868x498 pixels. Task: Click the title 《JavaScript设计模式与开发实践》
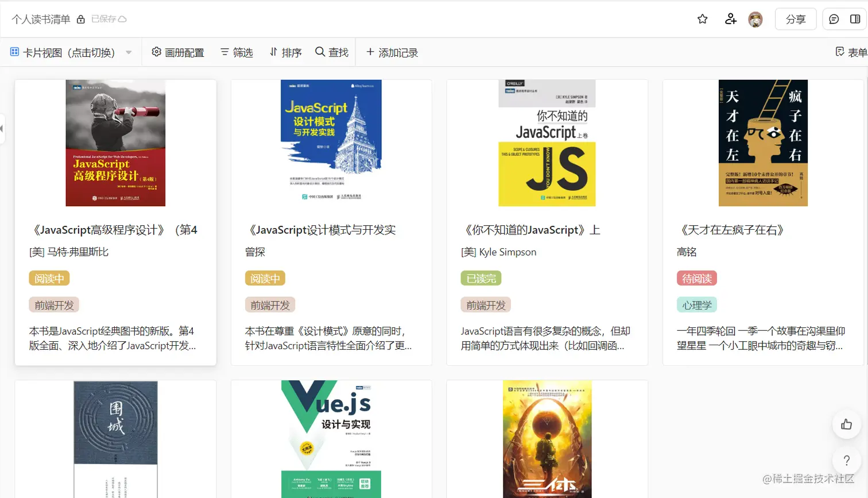click(x=320, y=230)
